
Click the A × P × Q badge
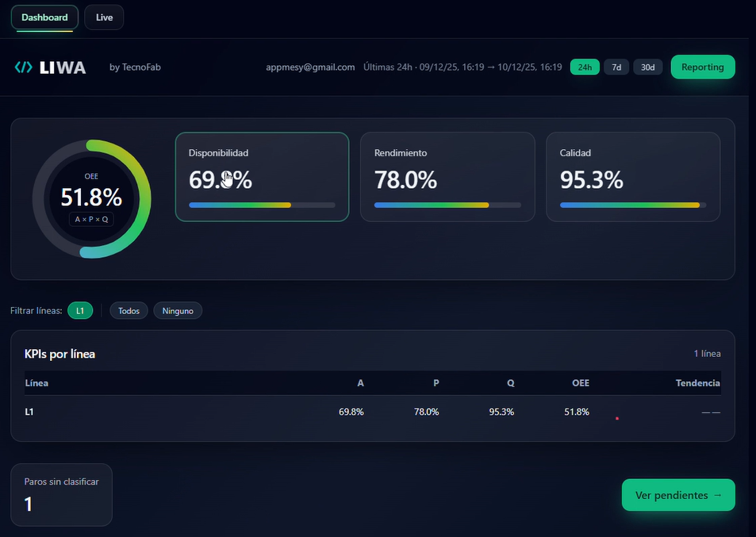click(91, 220)
